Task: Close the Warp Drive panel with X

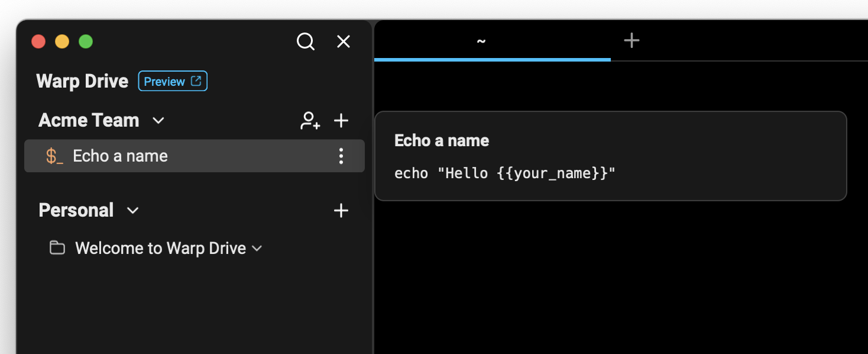Action: point(344,41)
